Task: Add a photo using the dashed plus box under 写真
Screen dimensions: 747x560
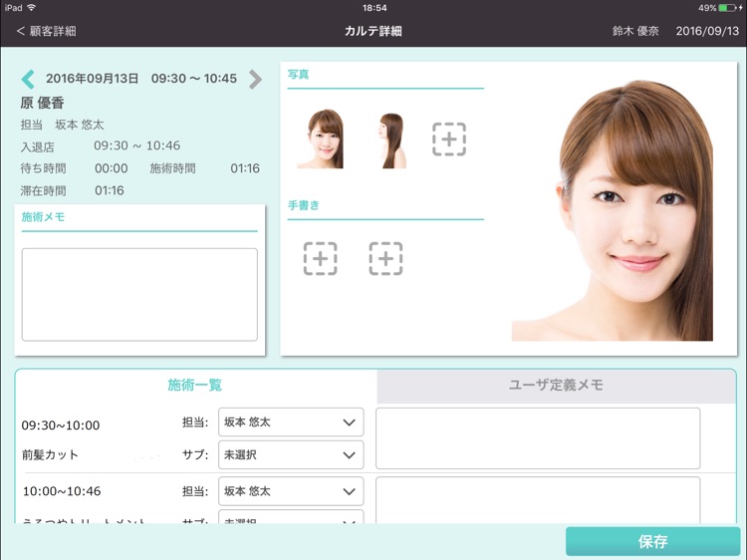Action: pyautogui.click(x=449, y=140)
